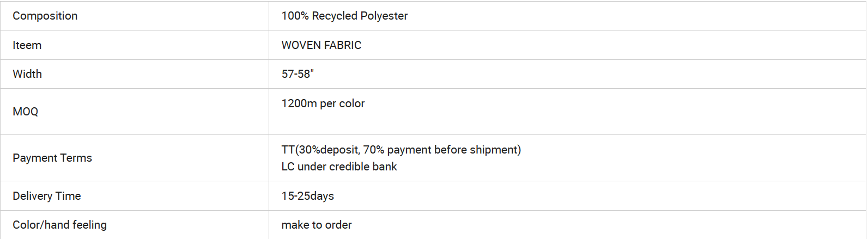868x239 pixels.
Task: Select the 57-58" width value
Action: (298, 74)
